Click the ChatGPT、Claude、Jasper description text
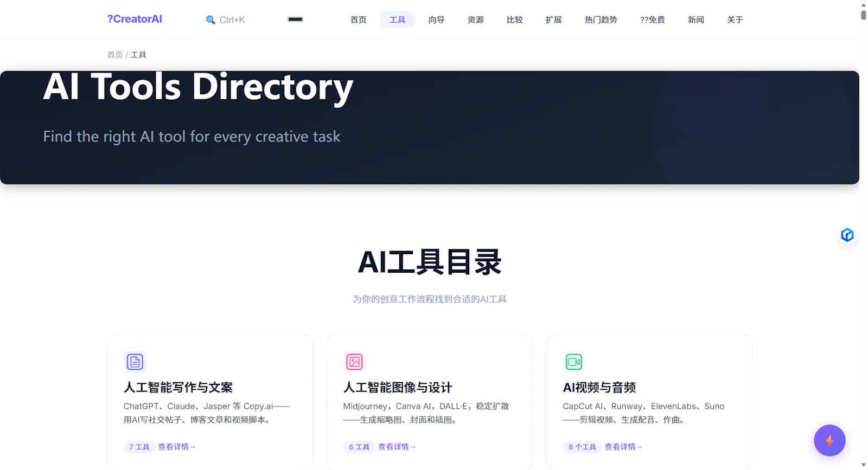The image size is (868, 470). coord(207,413)
